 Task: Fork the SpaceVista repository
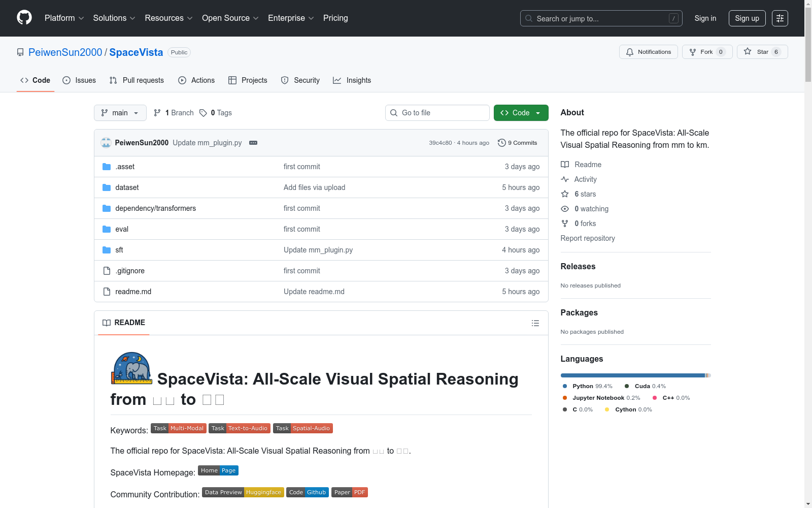pos(707,52)
